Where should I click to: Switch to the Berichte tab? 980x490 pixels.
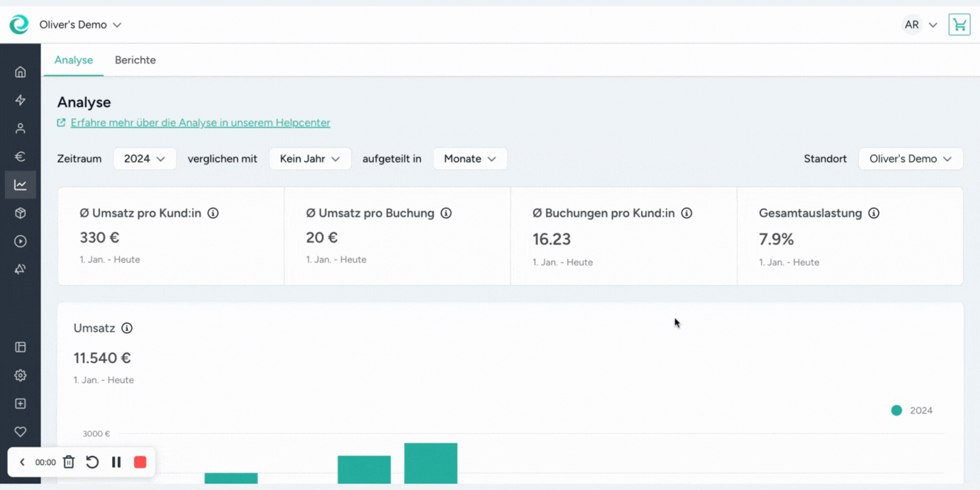coord(135,60)
